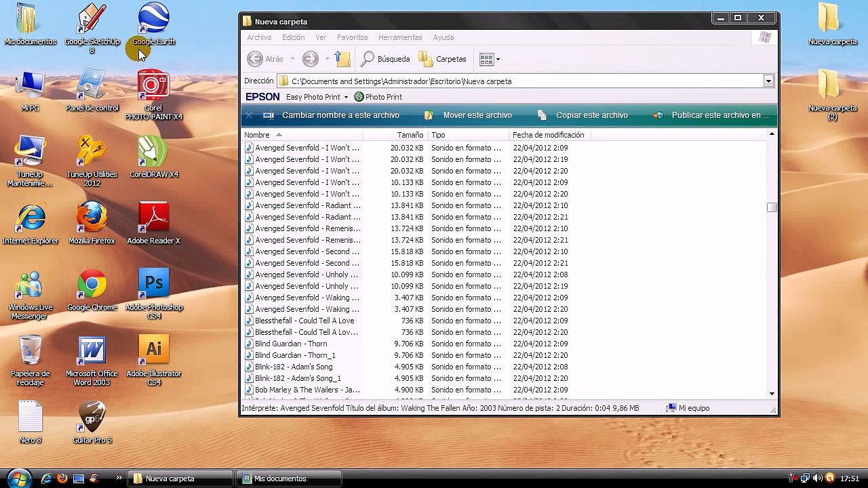Select Windows Live Messenger desktop icon
The image size is (868, 488).
click(x=30, y=295)
